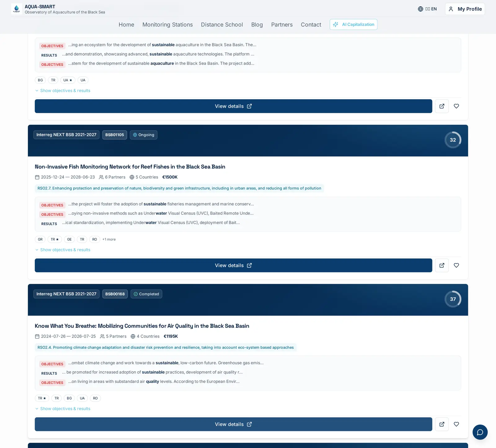Select the GR country tag
Viewport: 496px width, 448px height.
pos(40,240)
